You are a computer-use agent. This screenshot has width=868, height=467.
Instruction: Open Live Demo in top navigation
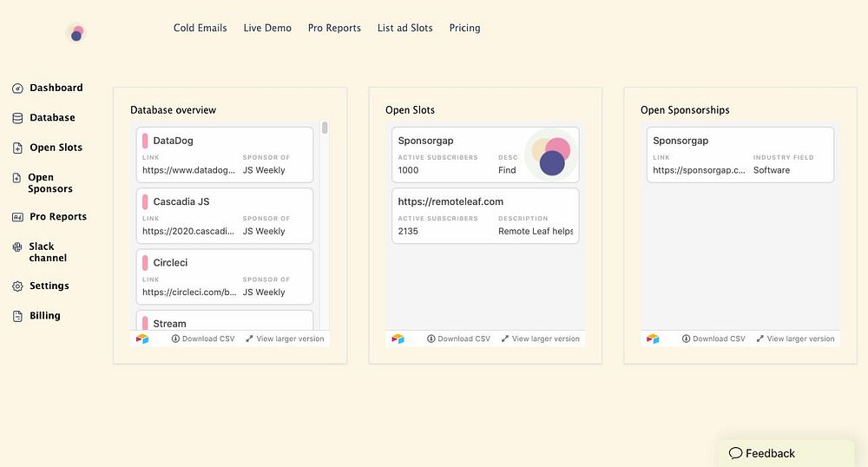pyautogui.click(x=267, y=28)
